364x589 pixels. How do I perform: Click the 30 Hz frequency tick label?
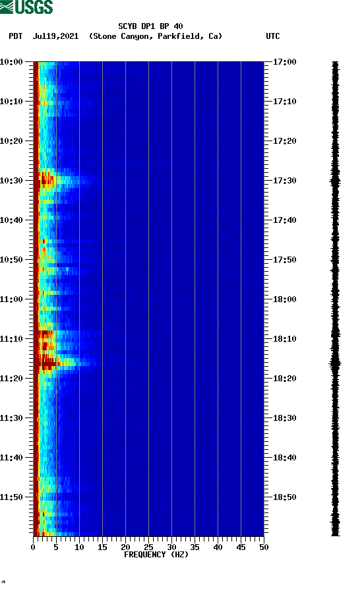point(171,547)
